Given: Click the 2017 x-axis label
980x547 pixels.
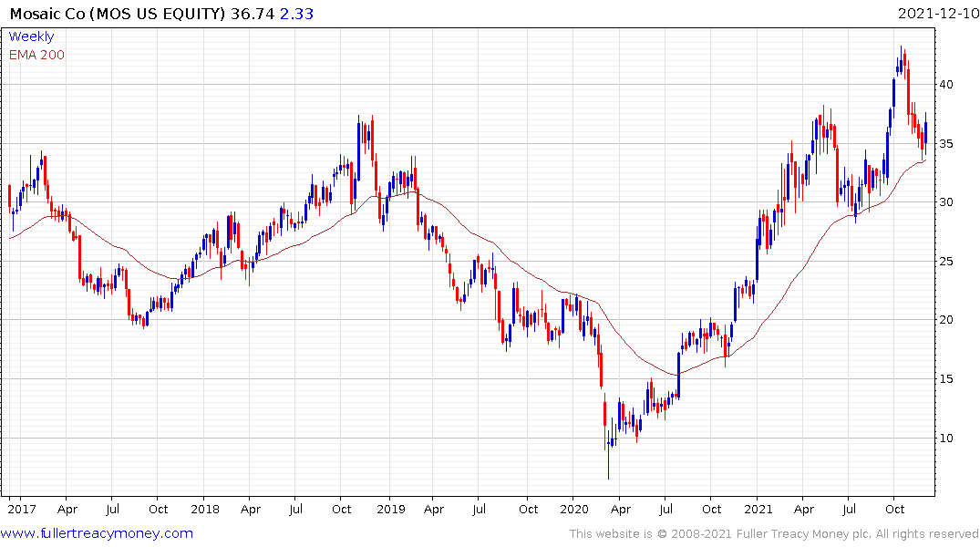Looking at the screenshot, I should coord(22,509).
